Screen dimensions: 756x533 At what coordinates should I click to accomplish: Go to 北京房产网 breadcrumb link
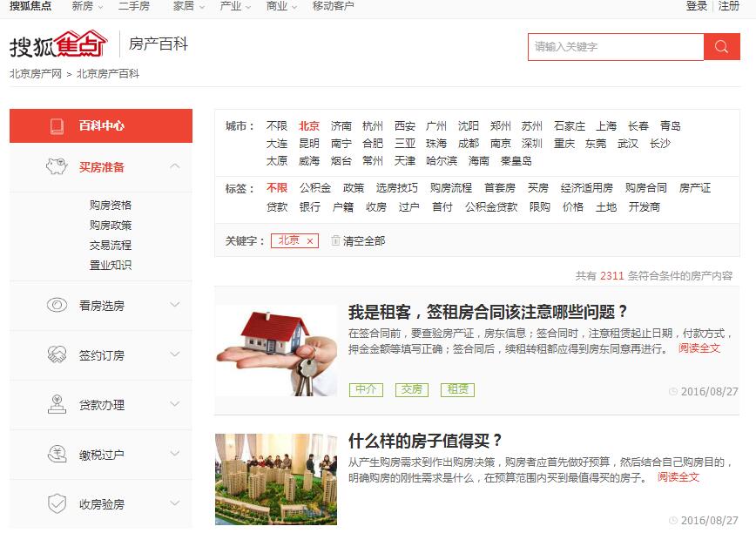(36, 74)
